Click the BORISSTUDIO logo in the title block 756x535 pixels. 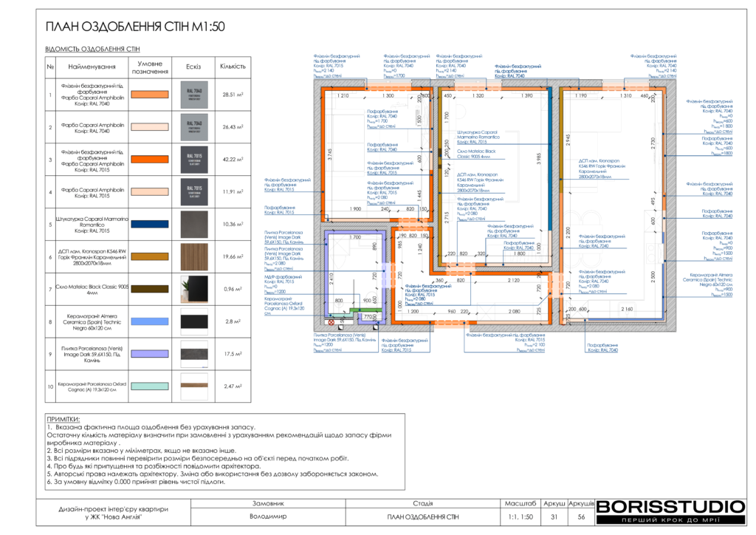670,507
